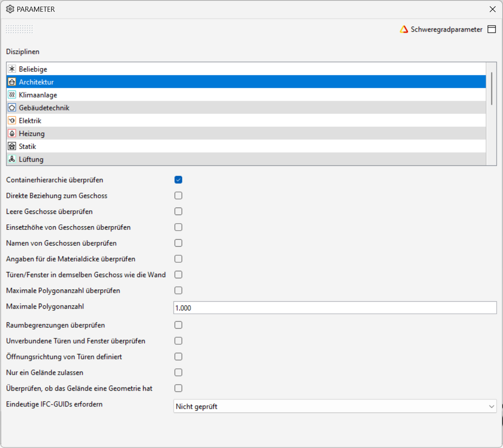Click the PARAMETER gear icon in title bar
The height and width of the screenshot is (448, 503).
click(10, 9)
